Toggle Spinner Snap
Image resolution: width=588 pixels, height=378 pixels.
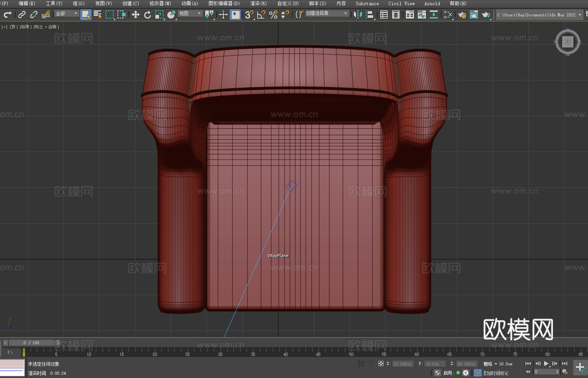tap(285, 14)
